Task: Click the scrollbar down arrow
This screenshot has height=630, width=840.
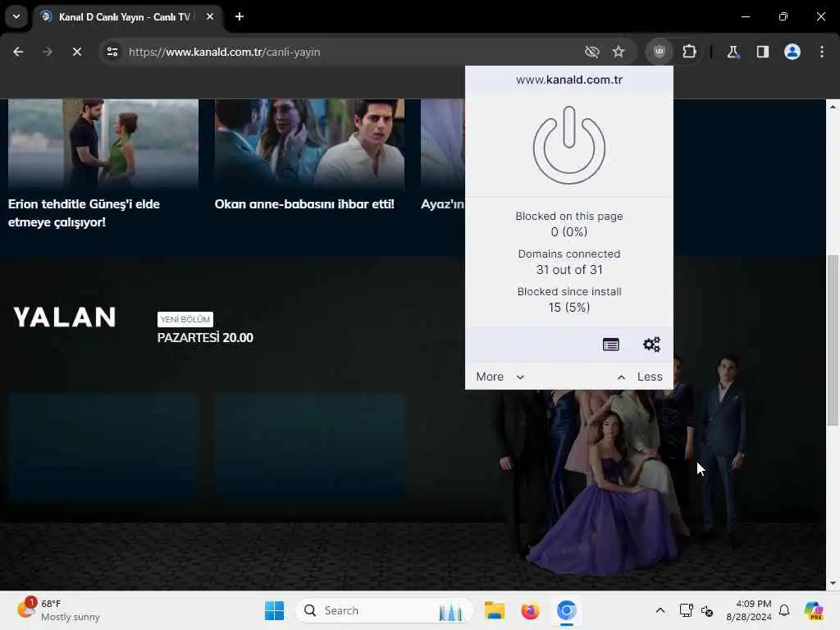Action: (833, 583)
